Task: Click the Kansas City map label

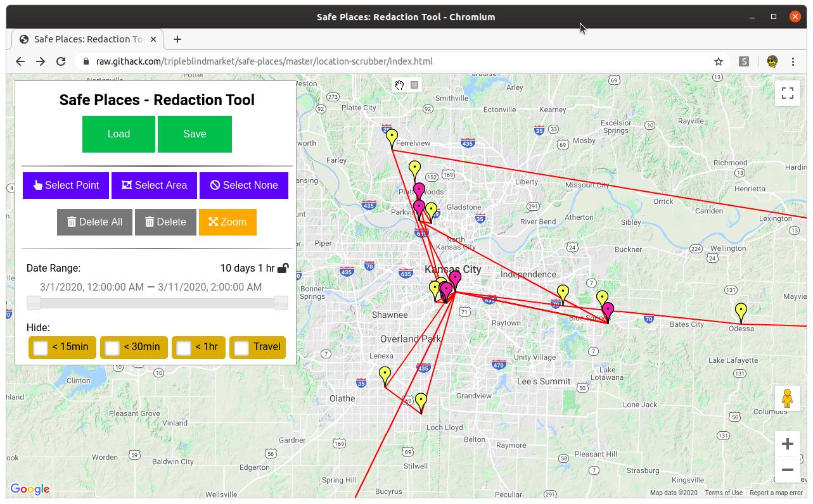Action: 453,269
